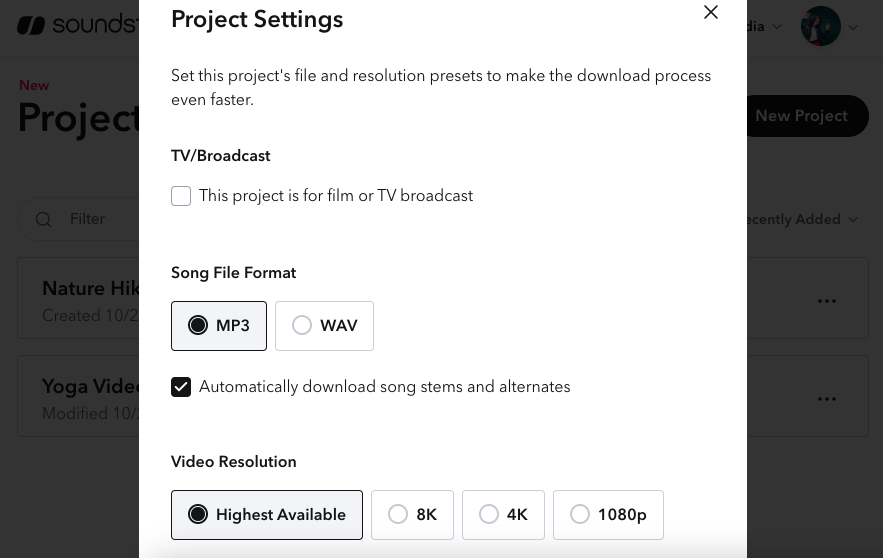Open the user profile avatar
The width and height of the screenshot is (883, 558).
click(820, 27)
